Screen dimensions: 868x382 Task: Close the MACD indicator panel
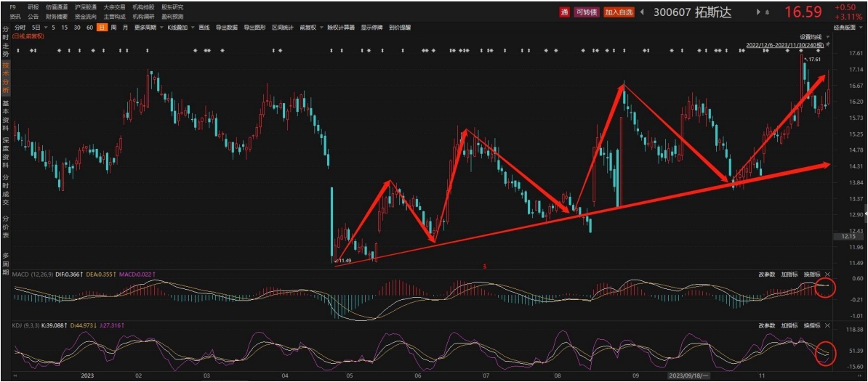(827, 274)
